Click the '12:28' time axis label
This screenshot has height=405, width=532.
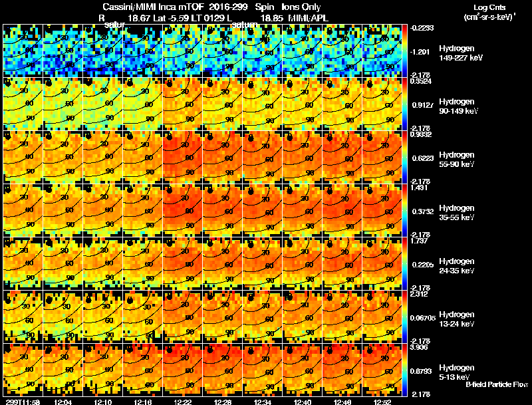(223, 402)
